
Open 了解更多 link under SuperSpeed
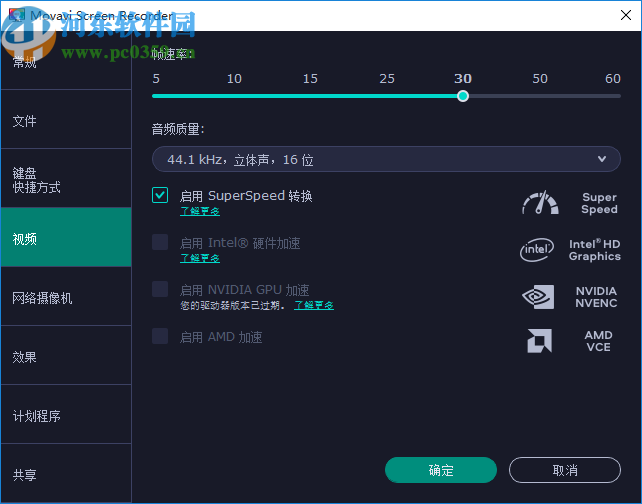point(200,211)
